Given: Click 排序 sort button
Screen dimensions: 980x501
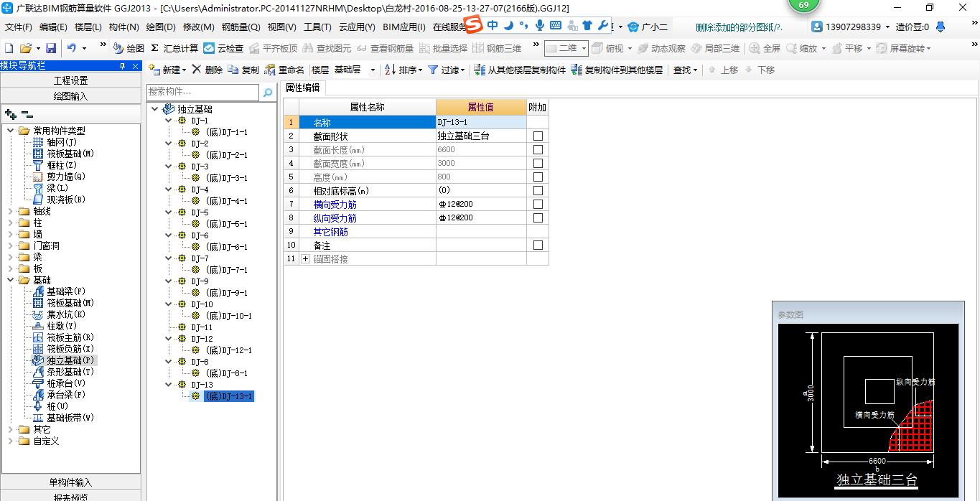Looking at the screenshot, I should pyautogui.click(x=403, y=70).
